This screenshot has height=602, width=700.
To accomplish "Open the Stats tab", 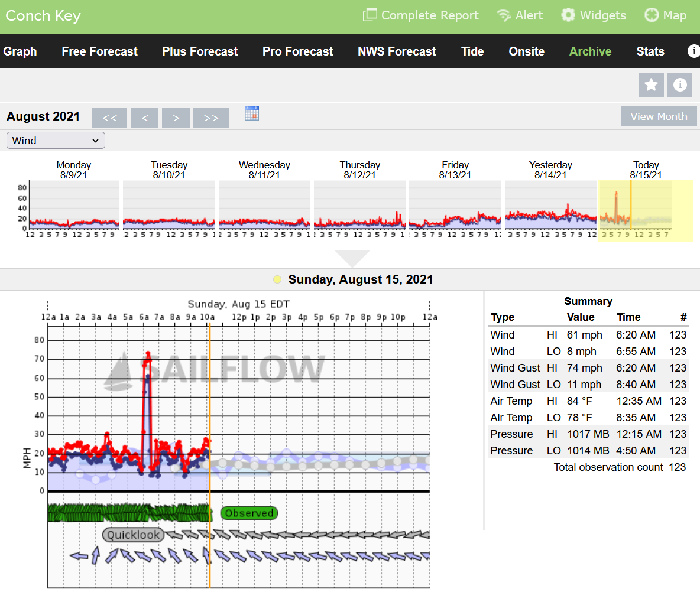I will [650, 51].
